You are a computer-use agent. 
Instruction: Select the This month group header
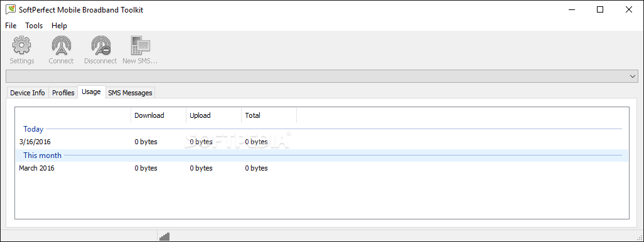(x=322, y=155)
